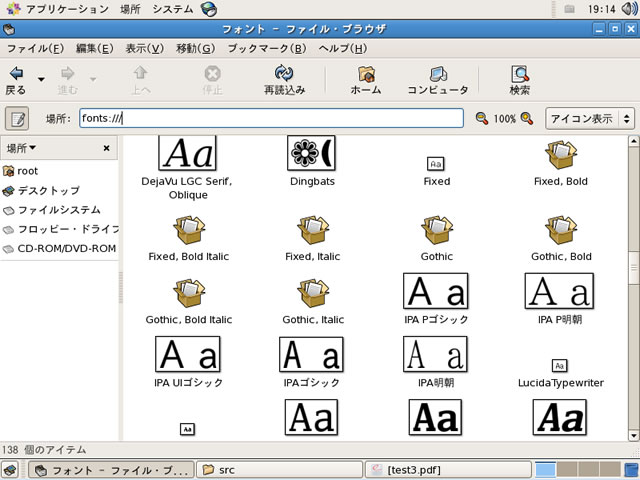Open the アイコン表示 view mode dropdown
The width and height of the screenshot is (640, 480).
589,118
